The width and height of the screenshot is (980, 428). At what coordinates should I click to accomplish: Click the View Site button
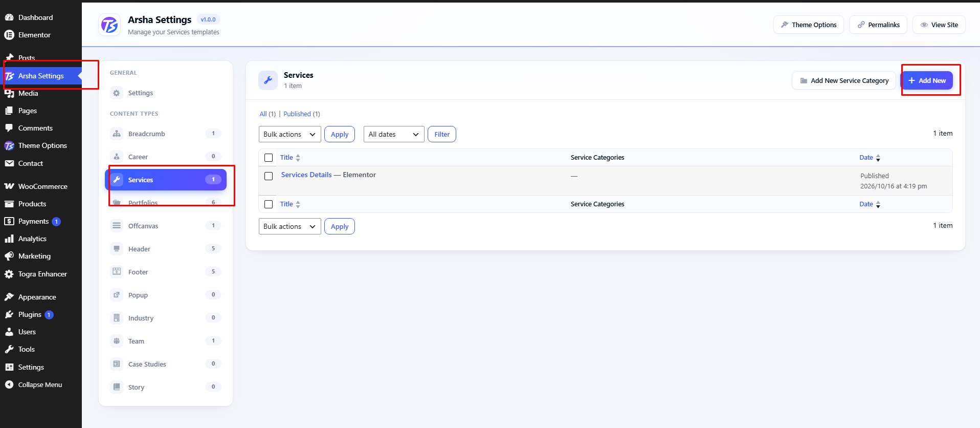pyautogui.click(x=939, y=25)
